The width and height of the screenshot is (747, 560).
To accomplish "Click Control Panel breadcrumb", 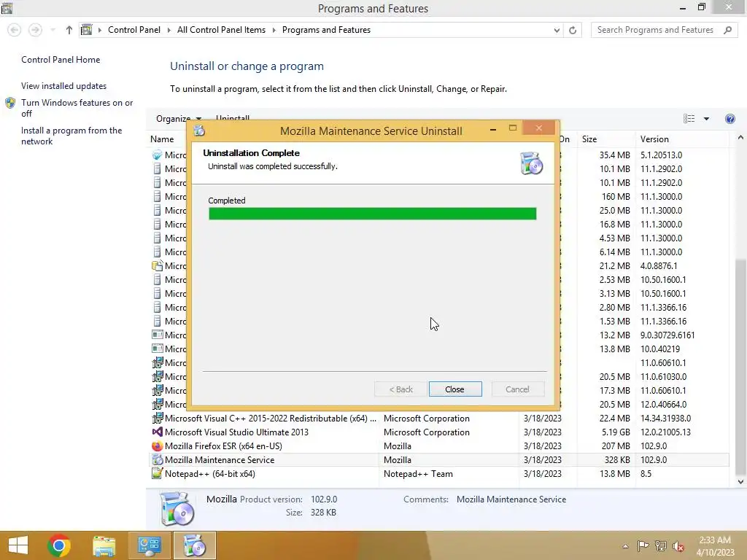I will [134, 29].
